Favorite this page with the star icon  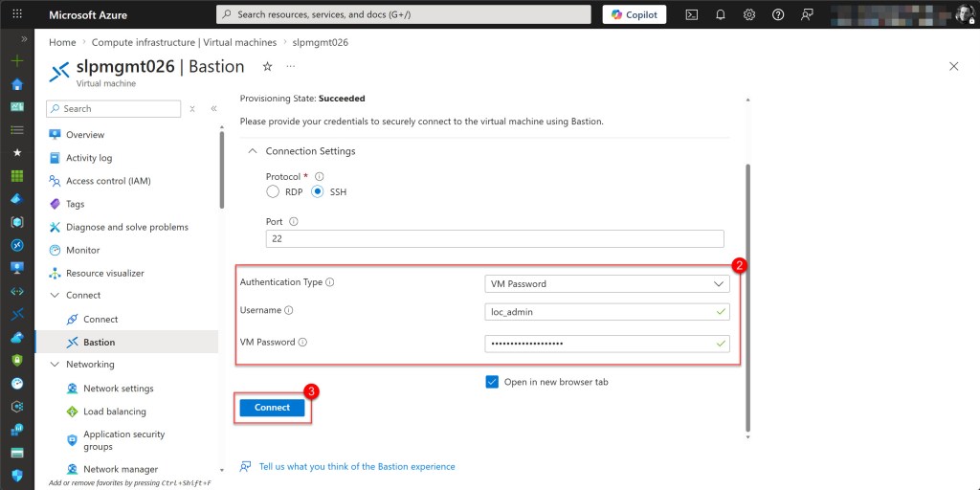267,66
